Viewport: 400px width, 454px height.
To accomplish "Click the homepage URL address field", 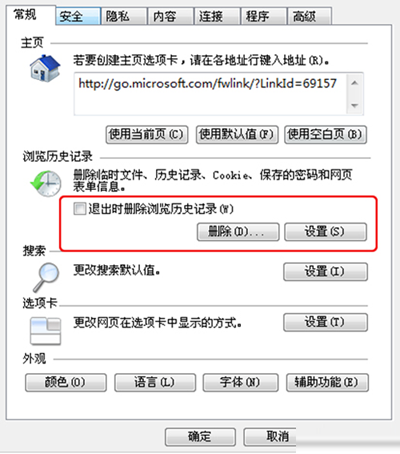I will pyautogui.click(x=211, y=94).
